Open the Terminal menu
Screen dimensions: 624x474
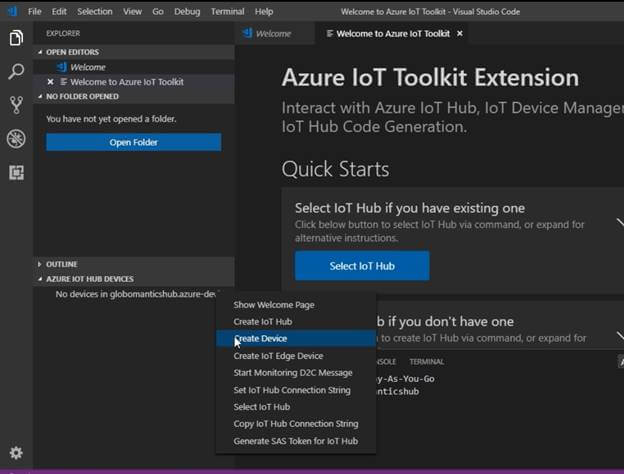pos(228,12)
